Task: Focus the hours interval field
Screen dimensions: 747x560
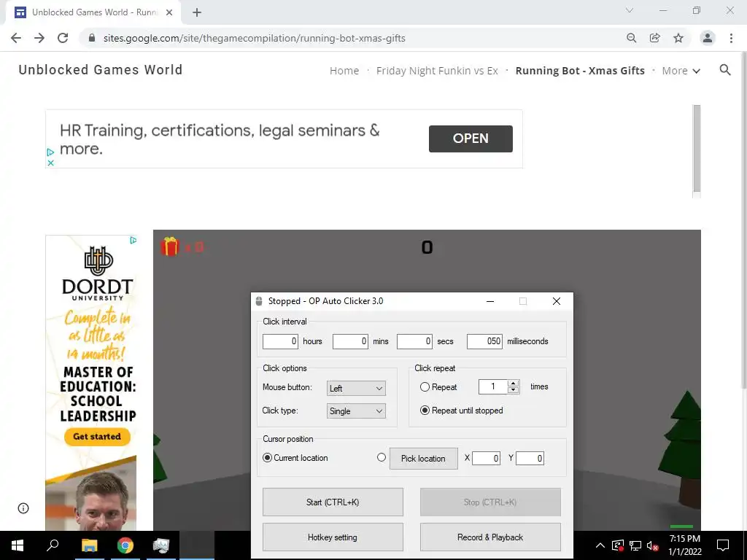Action: 280,341
